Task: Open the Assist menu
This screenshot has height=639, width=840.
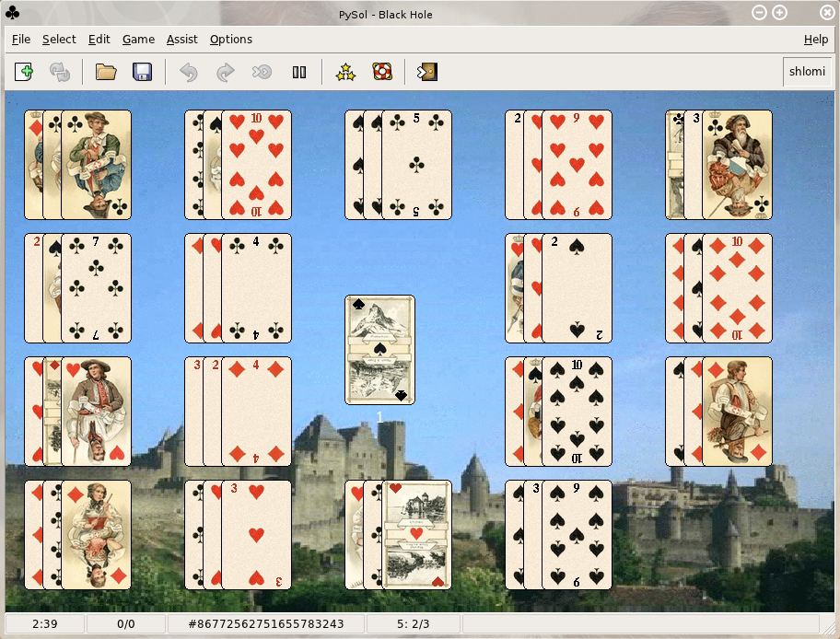Action: pos(181,39)
